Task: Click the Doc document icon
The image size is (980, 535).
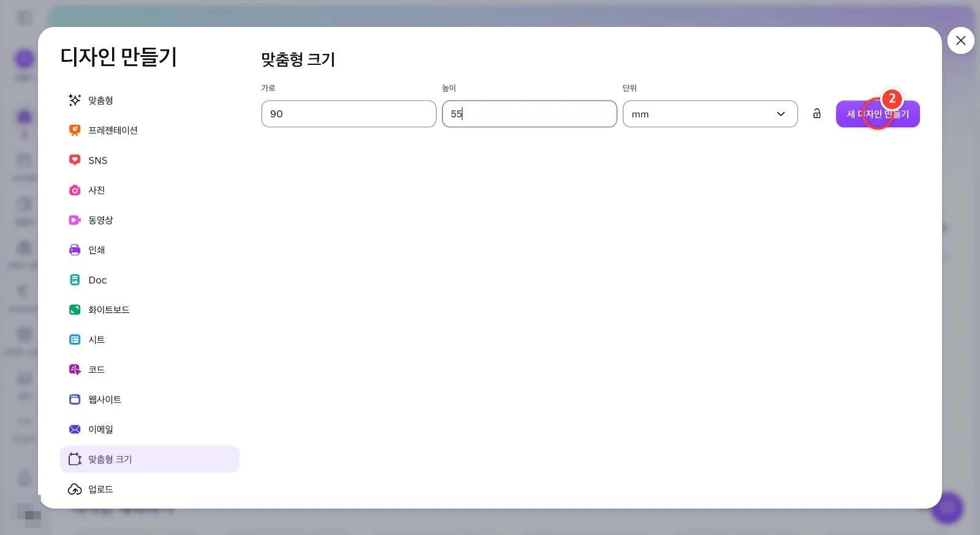Action: (x=75, y=280)
